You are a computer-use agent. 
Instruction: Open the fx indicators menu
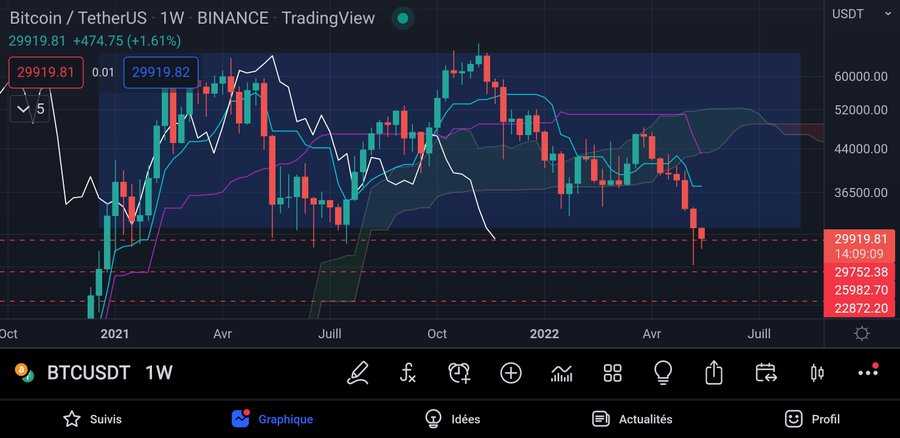[x=408, y=373]
